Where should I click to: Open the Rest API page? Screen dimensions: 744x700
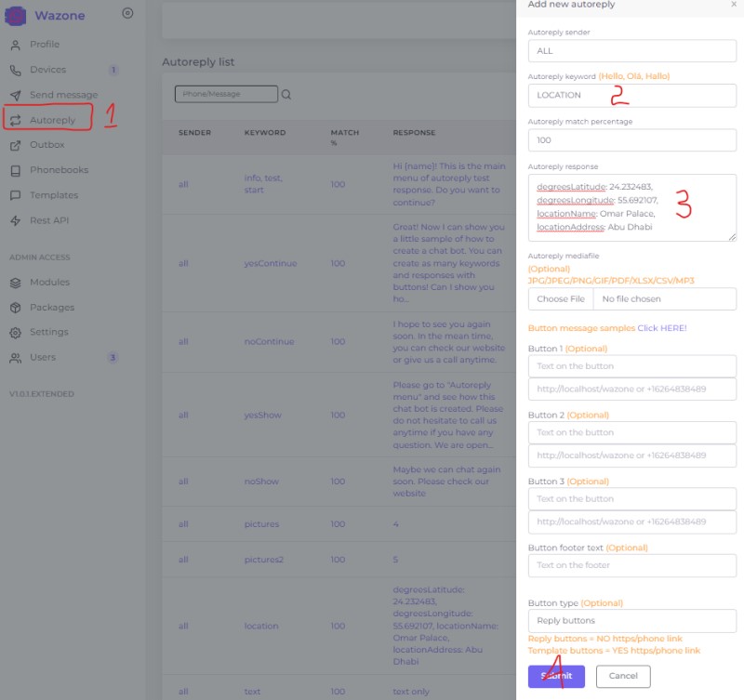pos(48,220)
